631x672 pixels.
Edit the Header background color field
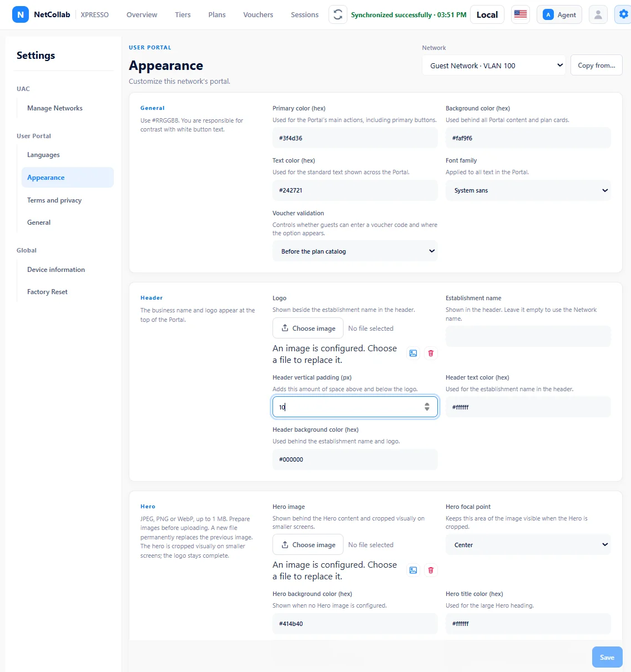[x=355, y=459]
